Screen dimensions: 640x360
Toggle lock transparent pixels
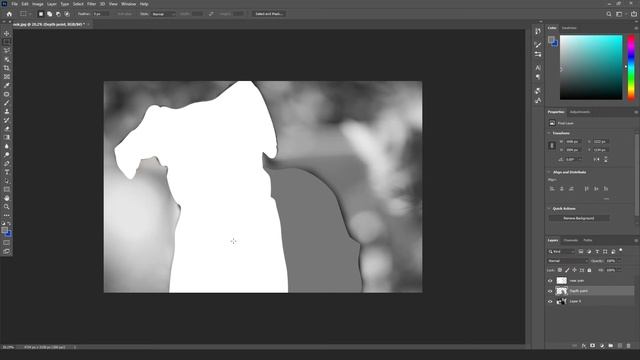click(x=560, y=270)
